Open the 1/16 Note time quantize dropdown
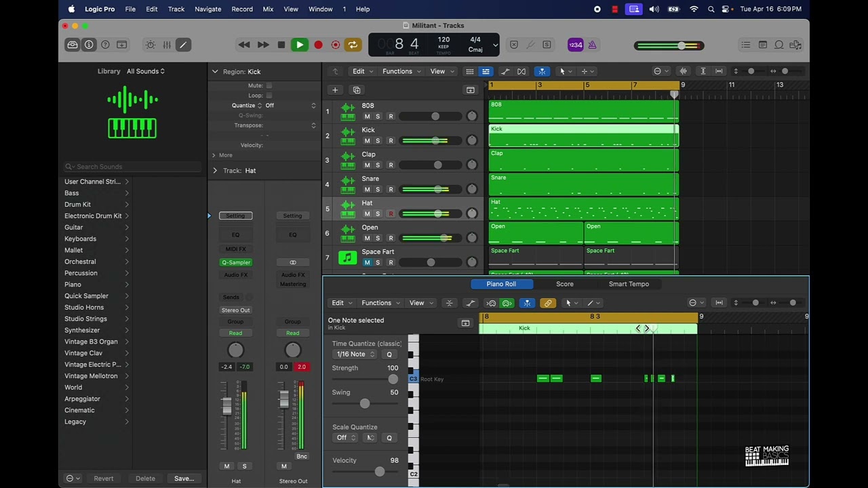The image size is (868, 488). (x=355, y=354)
